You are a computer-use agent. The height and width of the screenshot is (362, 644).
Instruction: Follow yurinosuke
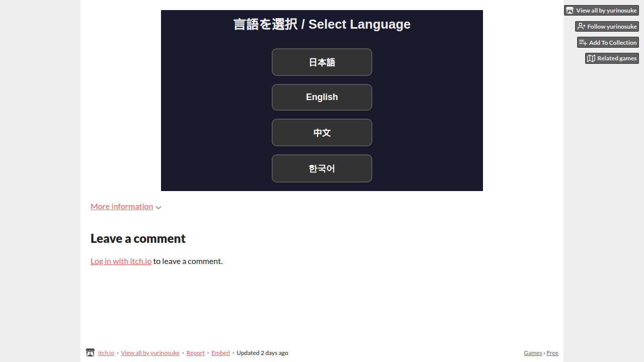tap(607, 26)
